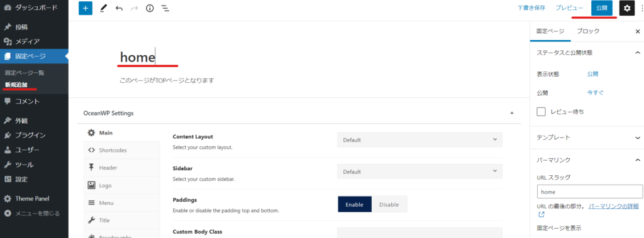Screen dimensions: 644x238
Task: Select Main tab in OceanWP Settings
Action: pyautogui.click(x=121, y=133)
